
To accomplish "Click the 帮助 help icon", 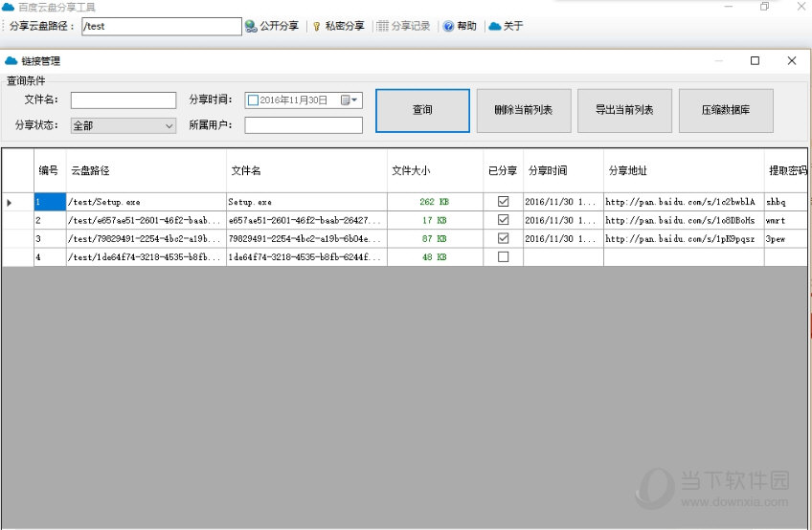I will tap(448, 26).
